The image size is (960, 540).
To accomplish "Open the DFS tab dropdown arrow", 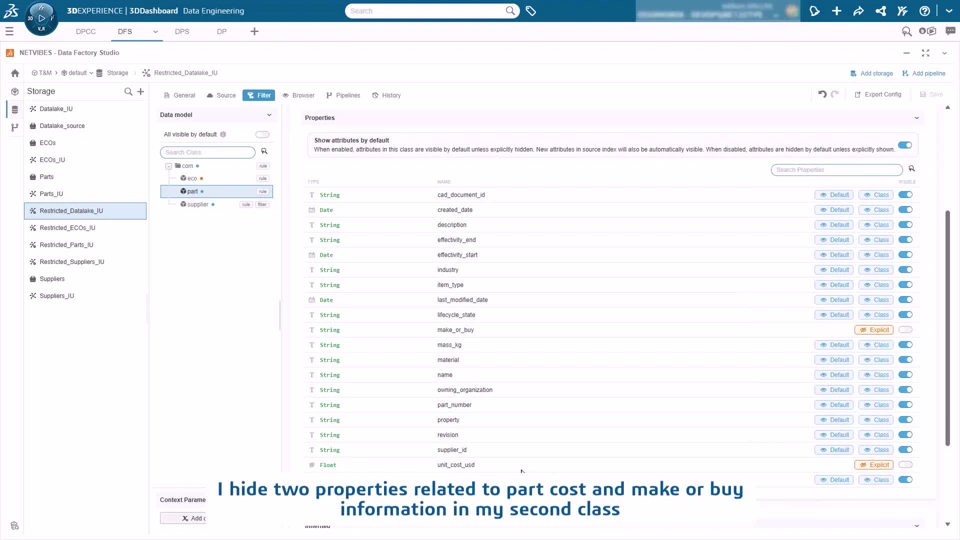I will tap(155, 31).
